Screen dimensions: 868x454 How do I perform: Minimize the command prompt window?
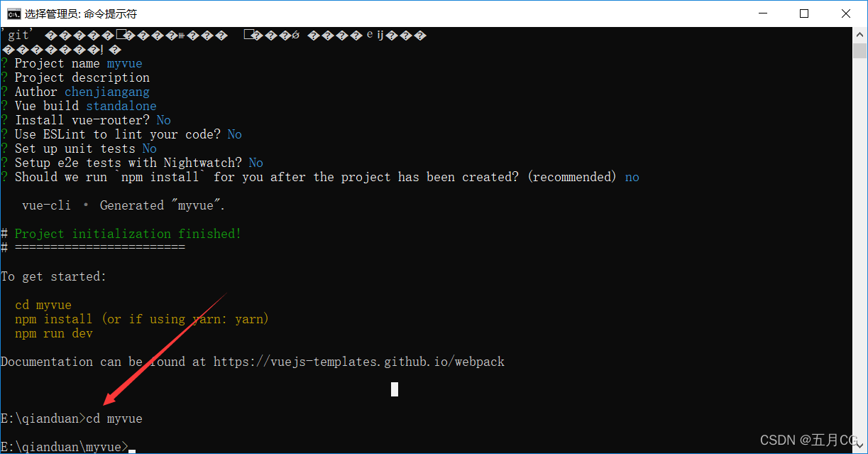tap(763, 13)
